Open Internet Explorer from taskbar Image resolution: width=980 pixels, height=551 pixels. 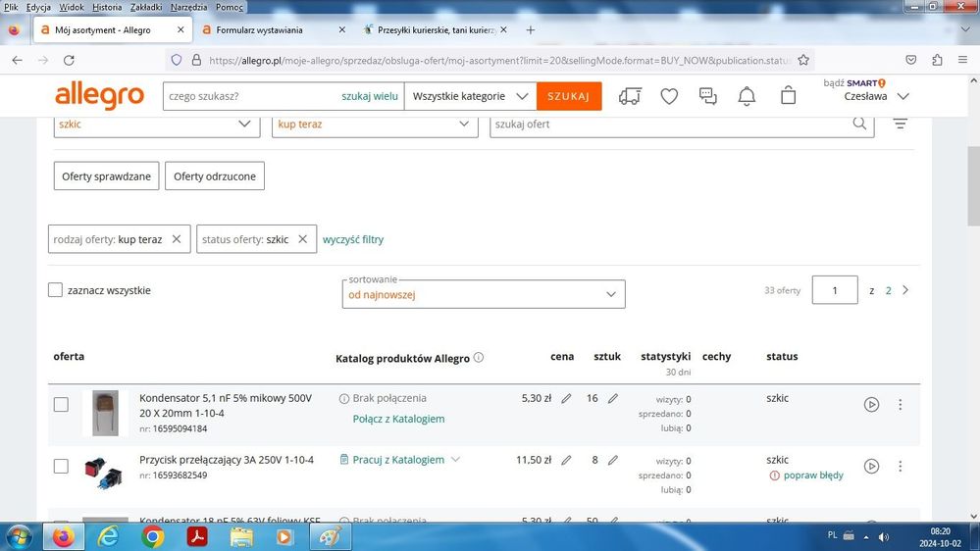(108, 537)
